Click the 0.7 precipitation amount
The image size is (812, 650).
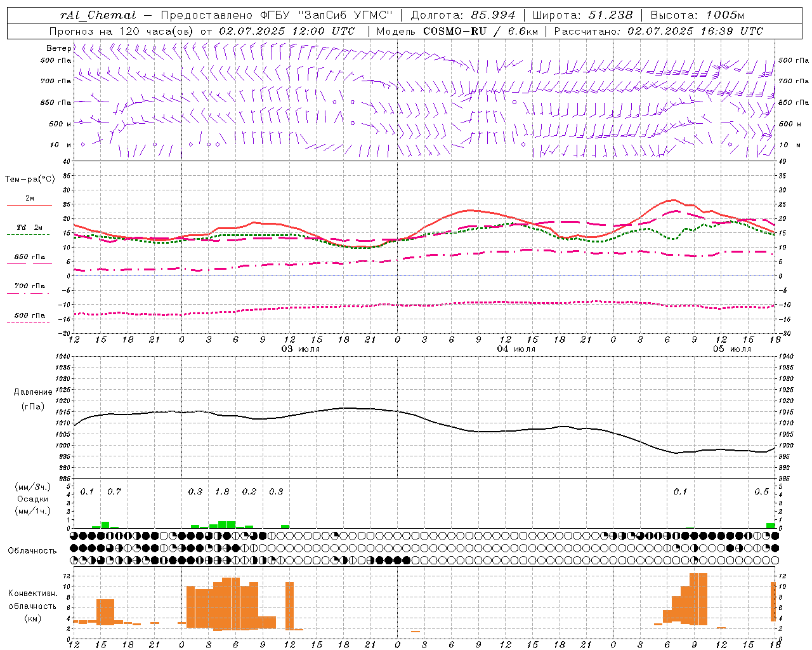click(114, 491)
